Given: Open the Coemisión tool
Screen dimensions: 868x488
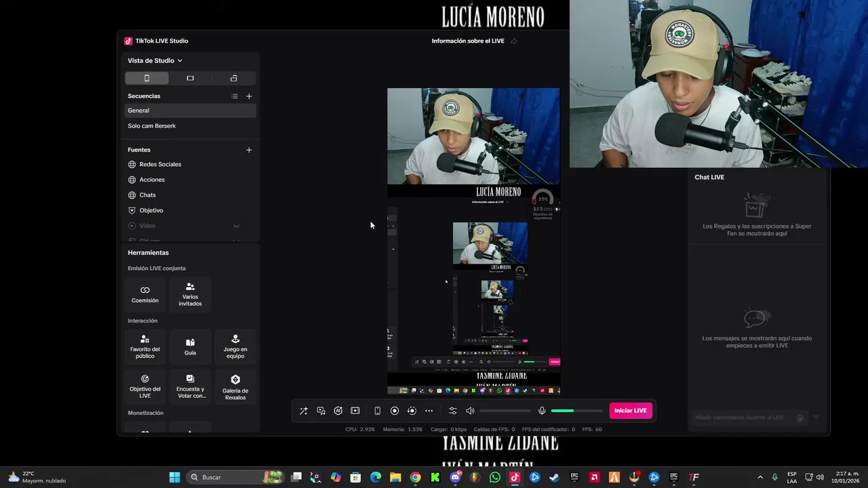Looking at the screenshot, I should coord(145,294).
